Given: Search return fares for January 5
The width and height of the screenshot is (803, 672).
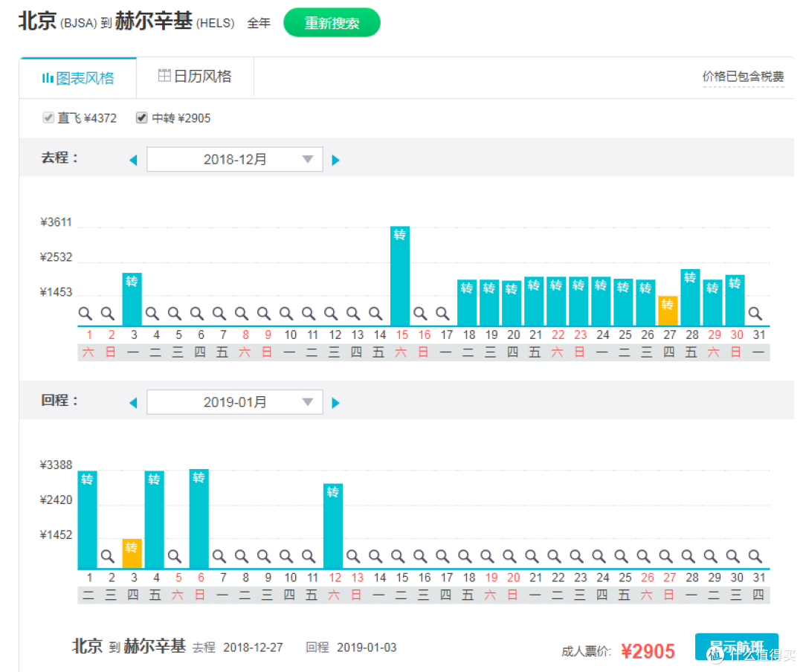Looking at the screenshot, I should coord(175,556).
